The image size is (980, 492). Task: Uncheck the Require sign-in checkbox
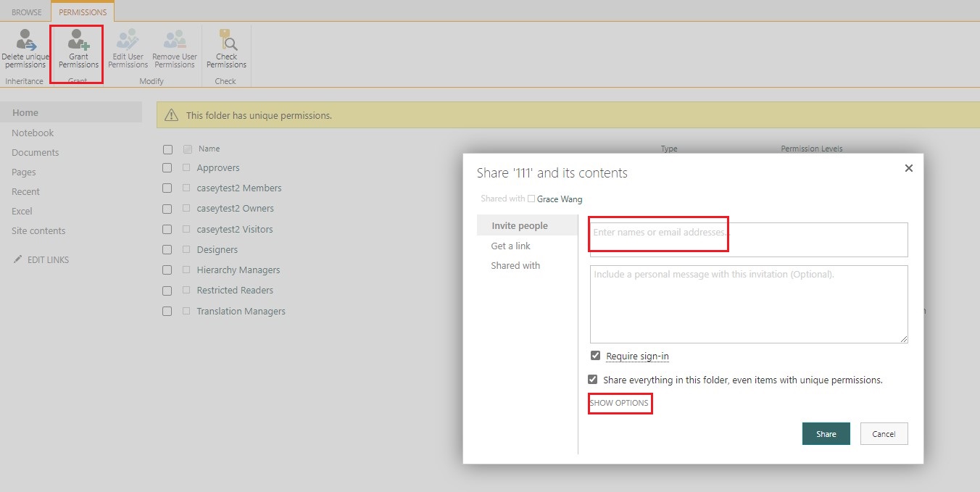coord(596,356)
